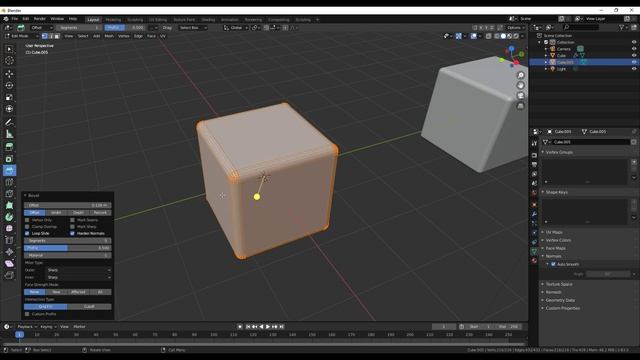This screenshot has width=640, height=360.
Task: Switch to face select mode
Action: click(57, 36)
